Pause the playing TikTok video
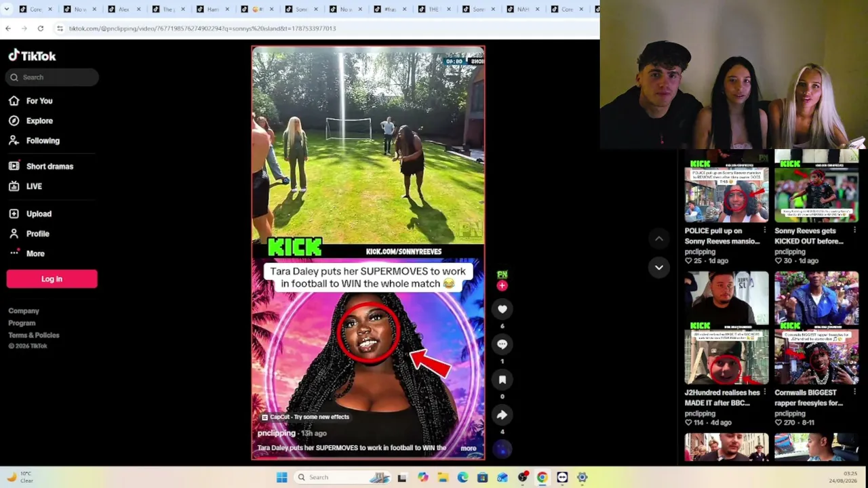 coord(368,253)
